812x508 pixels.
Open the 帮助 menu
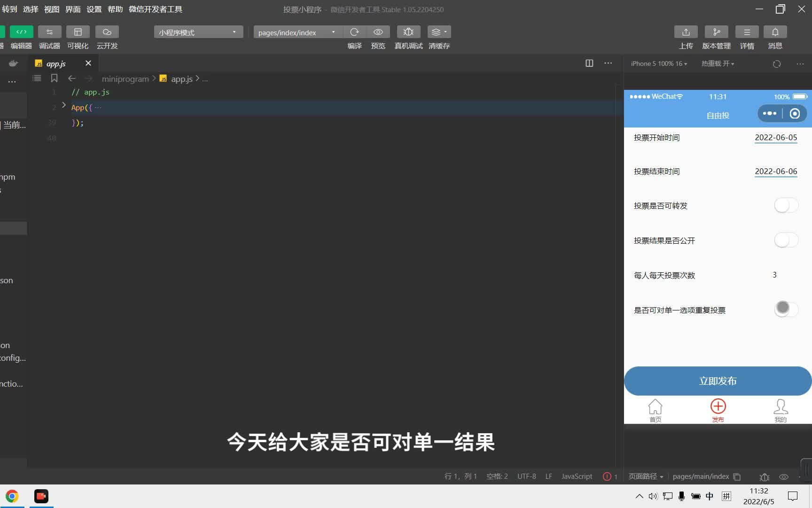(115, 9)
